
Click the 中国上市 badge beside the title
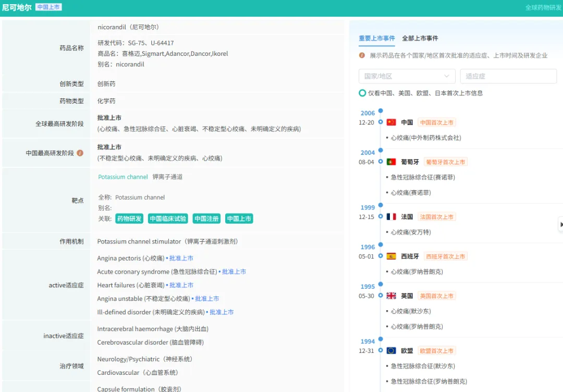48,7
